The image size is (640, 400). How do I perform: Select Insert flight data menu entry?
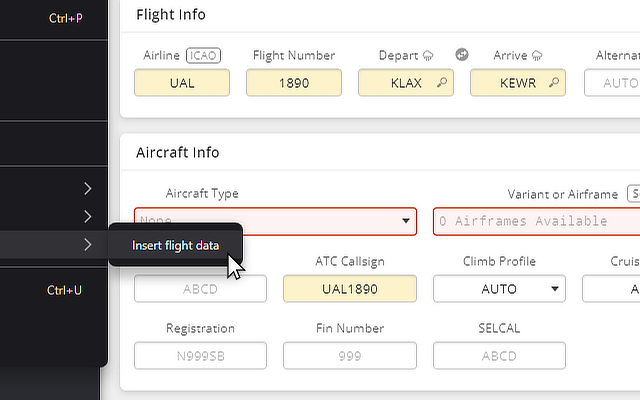tap(175, 245)
